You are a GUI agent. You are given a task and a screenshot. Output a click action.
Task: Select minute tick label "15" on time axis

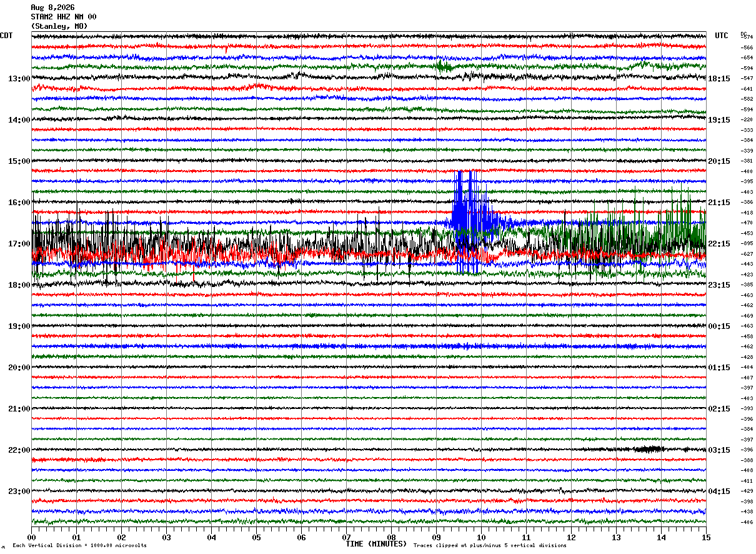coord(706,537)
